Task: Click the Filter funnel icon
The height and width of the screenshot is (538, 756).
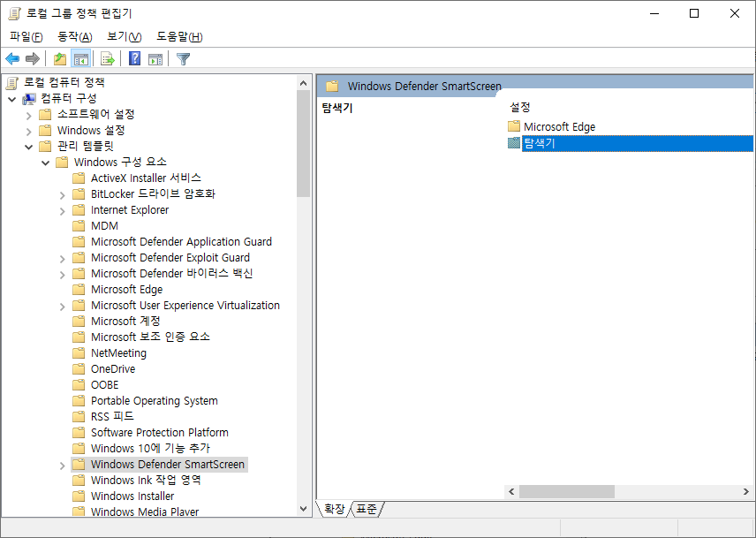Action: 183,59
